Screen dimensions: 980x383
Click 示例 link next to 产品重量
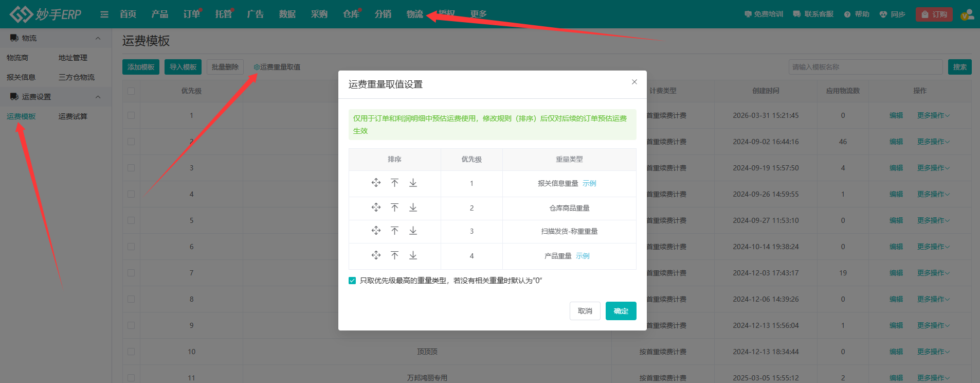[x=583, y=256]
